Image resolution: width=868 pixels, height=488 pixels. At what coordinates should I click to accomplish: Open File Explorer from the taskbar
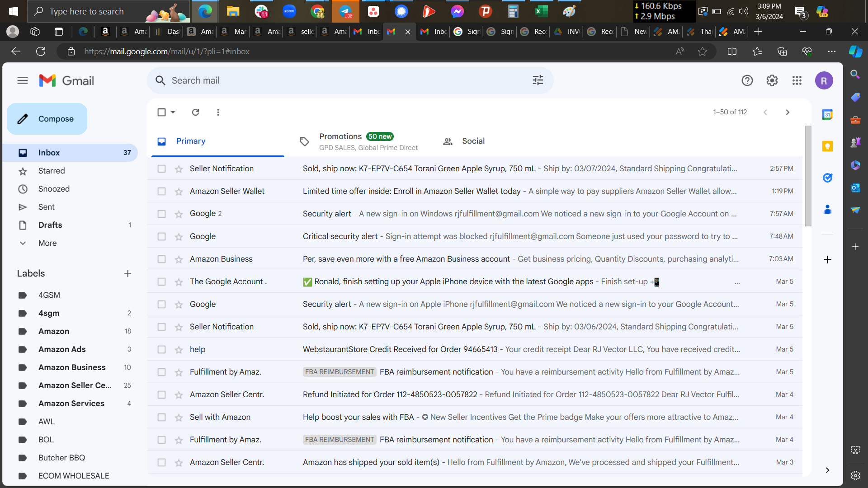pyautogui.click(x=233, y=11)
